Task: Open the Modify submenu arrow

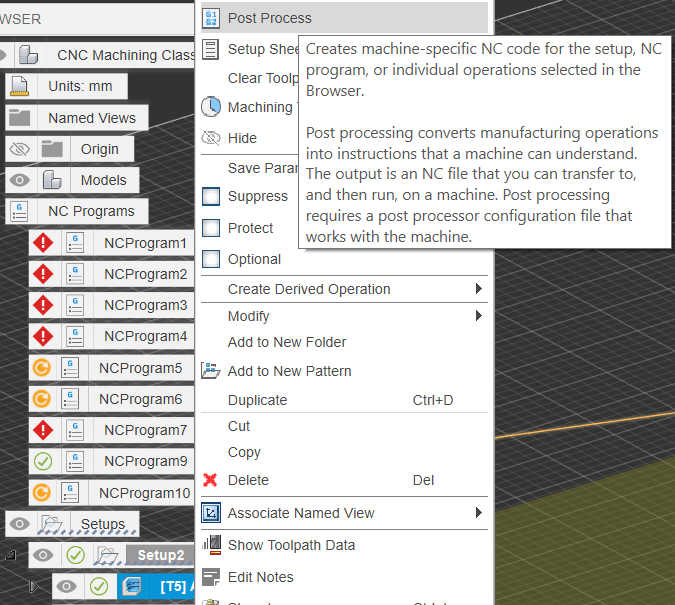Action: 479,316
